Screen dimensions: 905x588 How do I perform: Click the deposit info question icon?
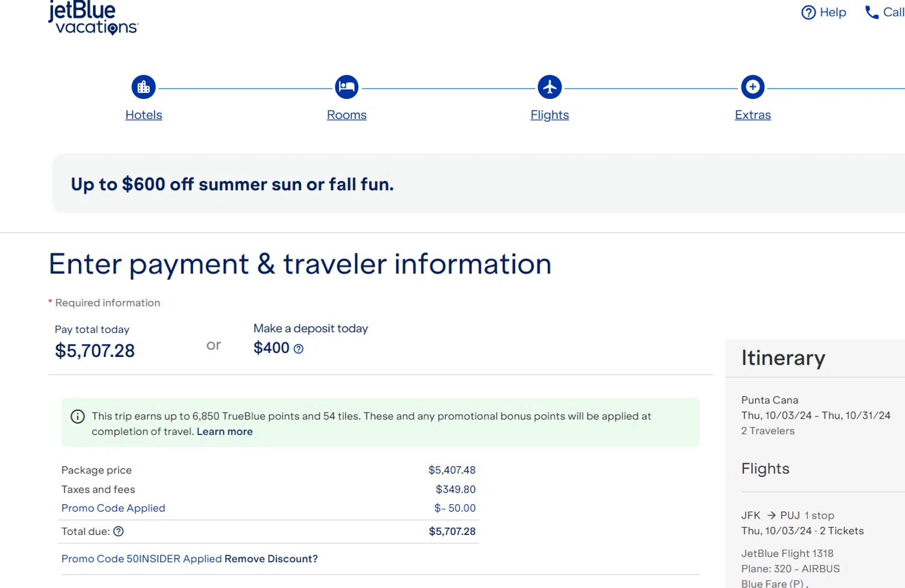pyautogui.click(x=298, y=349)
